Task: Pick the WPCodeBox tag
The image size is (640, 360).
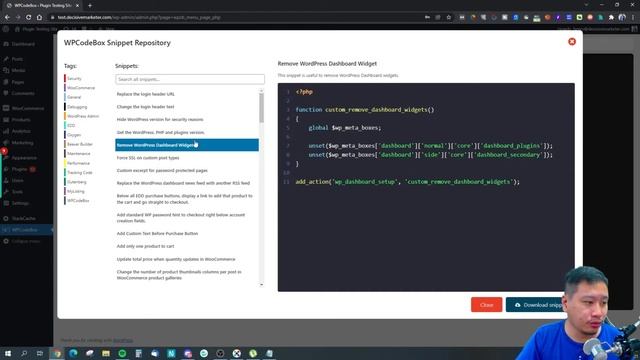Action: coord(78,201)
